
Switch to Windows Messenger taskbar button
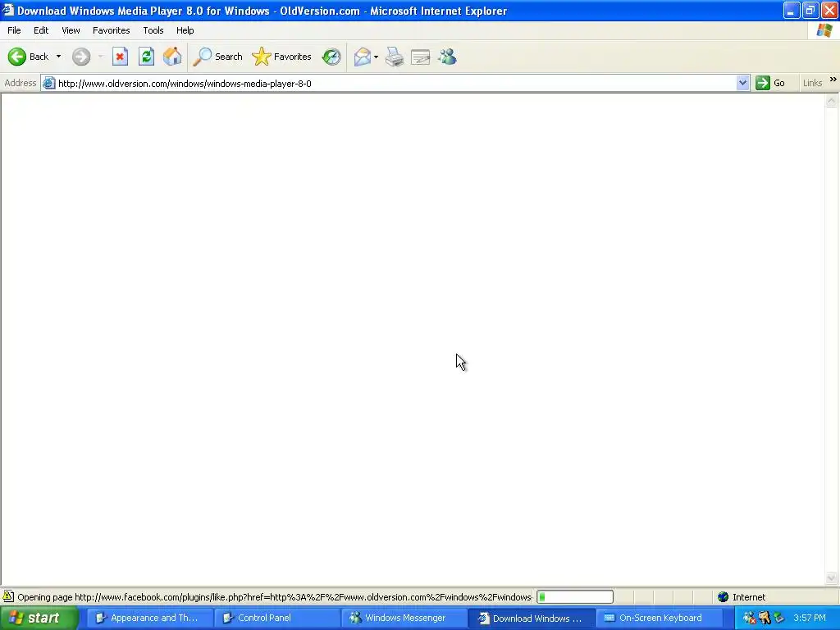404,619
